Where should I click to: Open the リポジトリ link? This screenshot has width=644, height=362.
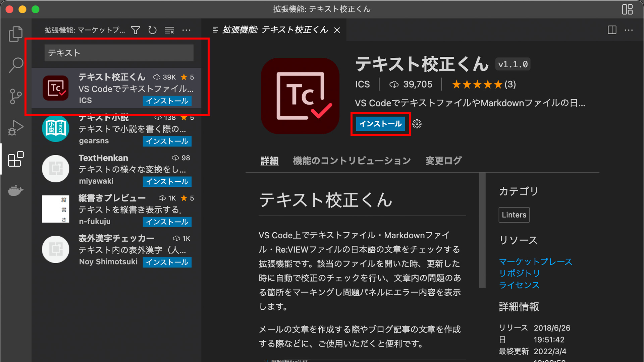[x=519, y=274]
